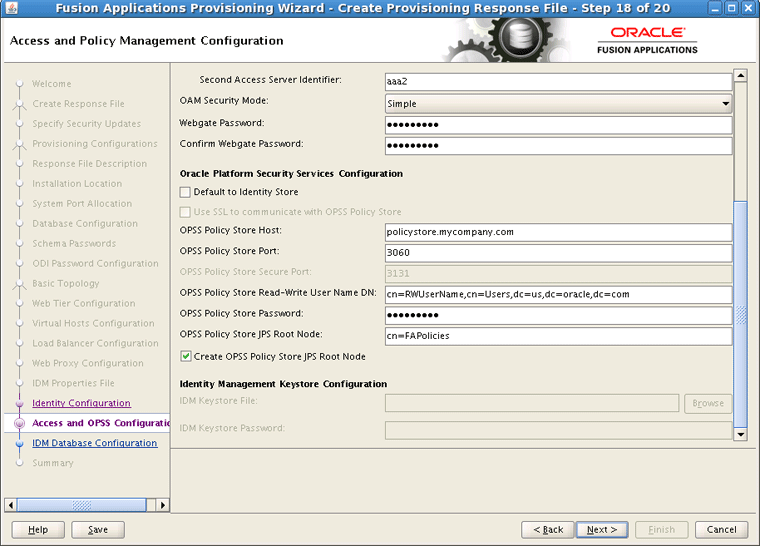The height and width of the screenshot is (546, 760).
Task: Focus OPSS Policy Store Read-Write User Name DN field
Action: pyautogui.click(x=558, y=294)
